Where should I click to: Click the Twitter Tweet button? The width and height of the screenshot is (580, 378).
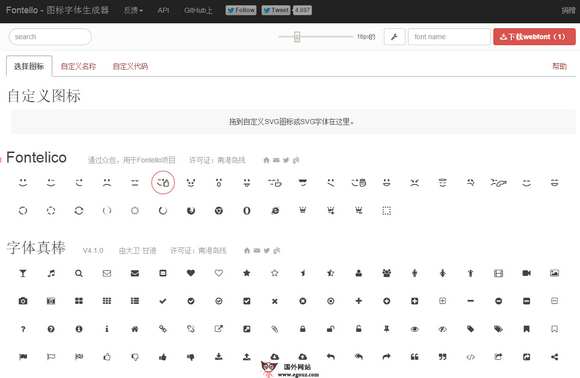(x=276, y=10)
